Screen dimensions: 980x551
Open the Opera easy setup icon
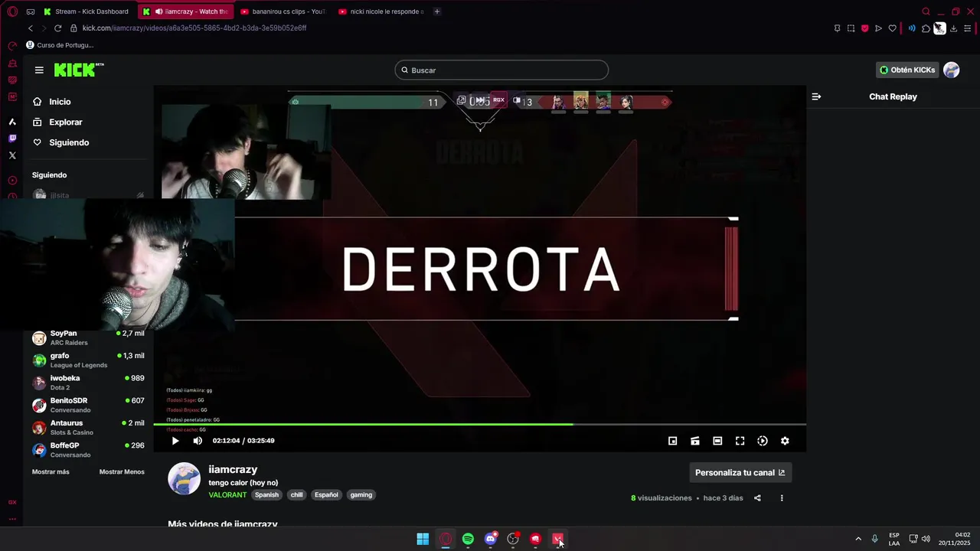tap(969, 28)
